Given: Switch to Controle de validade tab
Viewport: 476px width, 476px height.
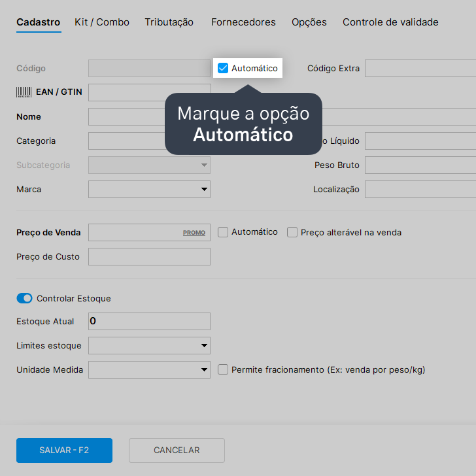Looking at the screenshot, I should click(390, 22).
